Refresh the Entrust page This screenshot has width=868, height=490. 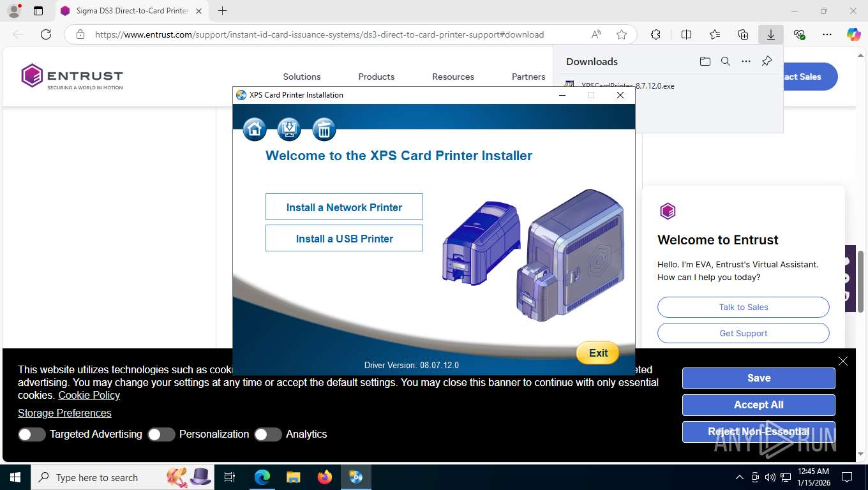point(46,34)
